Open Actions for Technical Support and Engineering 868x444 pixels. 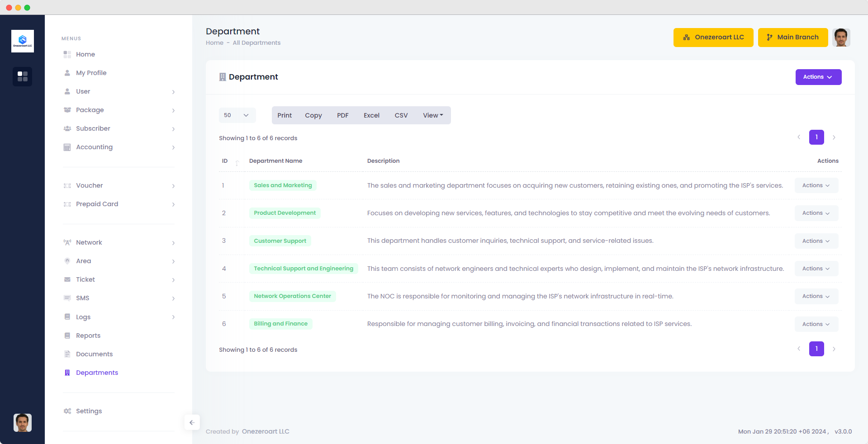(x=816, y=269)
